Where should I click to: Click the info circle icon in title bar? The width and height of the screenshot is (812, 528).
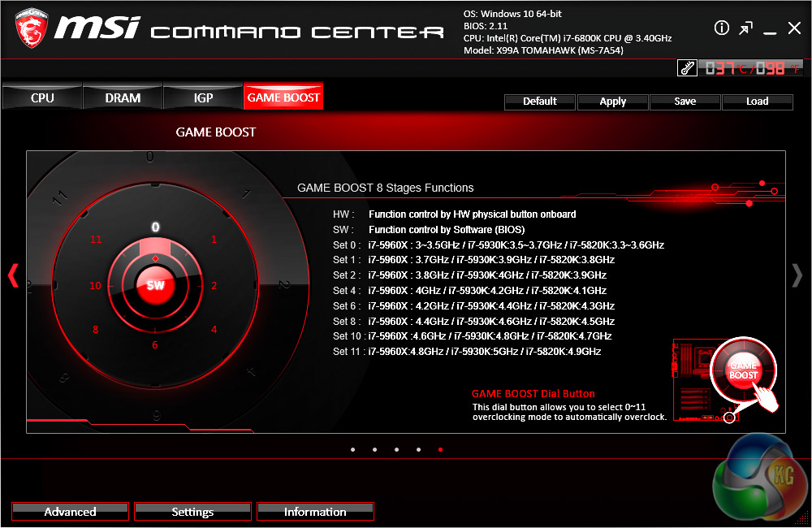tap(721, 28)
